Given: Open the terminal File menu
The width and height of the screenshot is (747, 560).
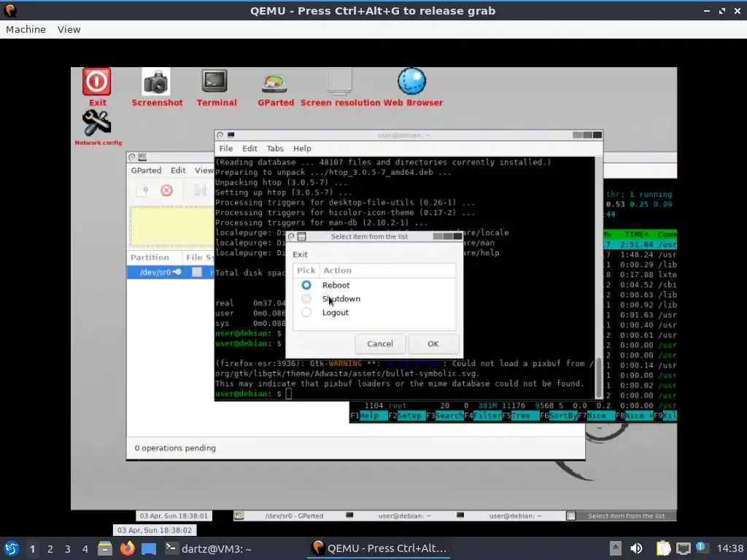Looking at the screenshot, I should click(226, 149).
